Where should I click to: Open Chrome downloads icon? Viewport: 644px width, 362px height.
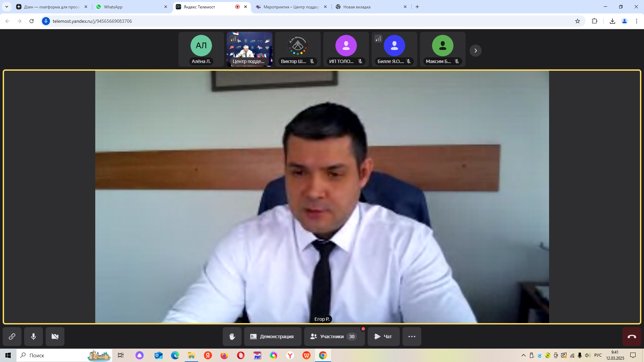point(612,21)
